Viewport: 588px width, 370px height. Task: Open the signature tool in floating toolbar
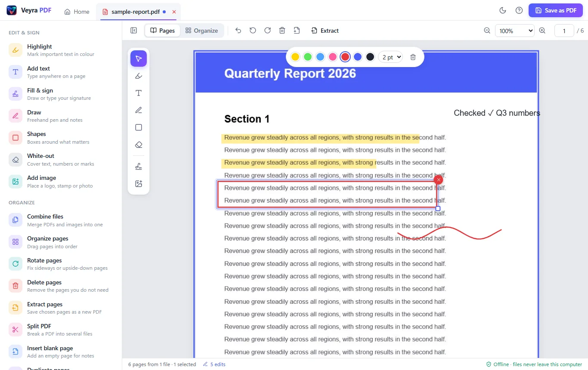(139, 166)
